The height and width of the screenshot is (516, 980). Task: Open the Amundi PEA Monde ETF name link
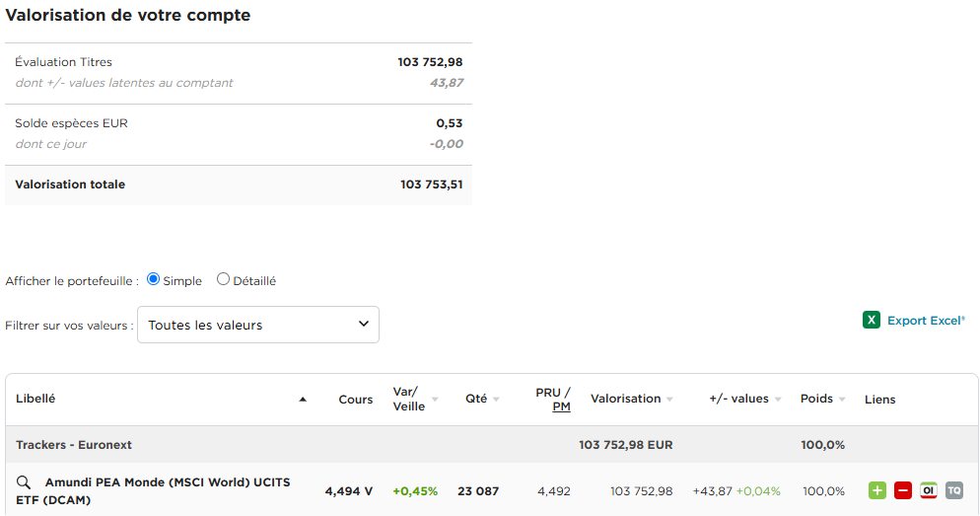[x=153, y=491]
